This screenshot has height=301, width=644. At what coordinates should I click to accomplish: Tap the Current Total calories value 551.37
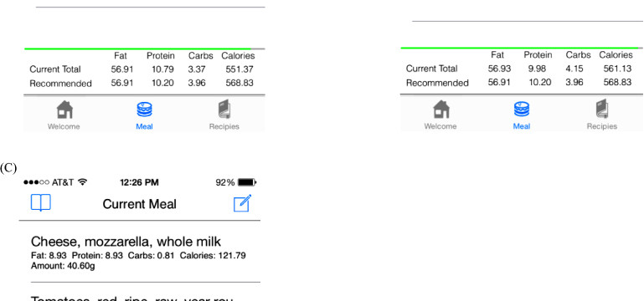[x=240, y=69]
